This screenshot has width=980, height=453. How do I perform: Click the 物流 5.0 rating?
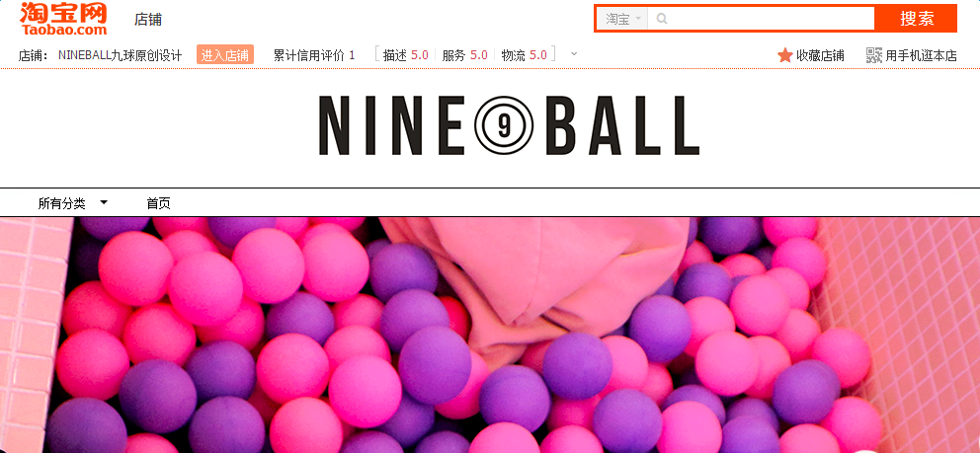(x=524, y=55)
